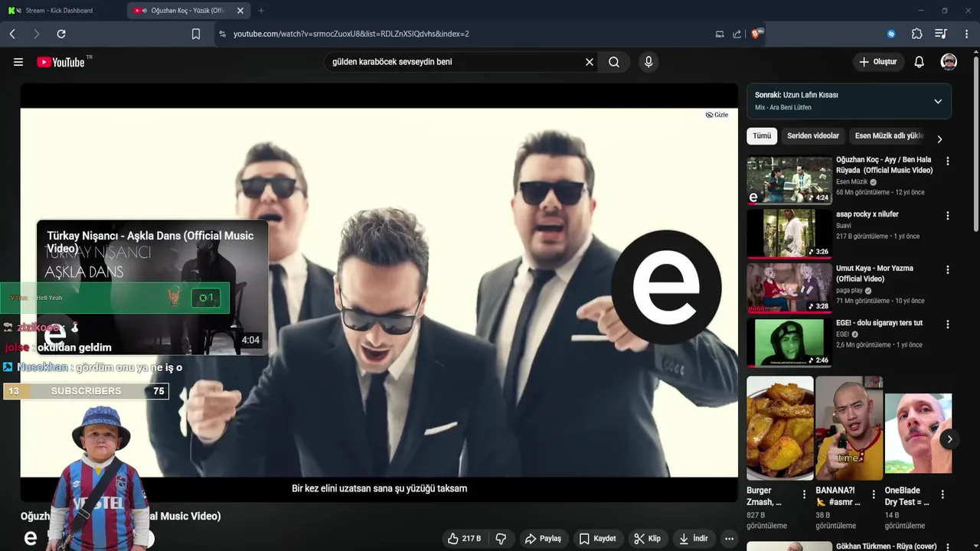The height and width of the screenshot is (551, 980).
Task: Select the Oğuzhan Koç - Yüzük browser tab
Action: [x=188, y=11]
